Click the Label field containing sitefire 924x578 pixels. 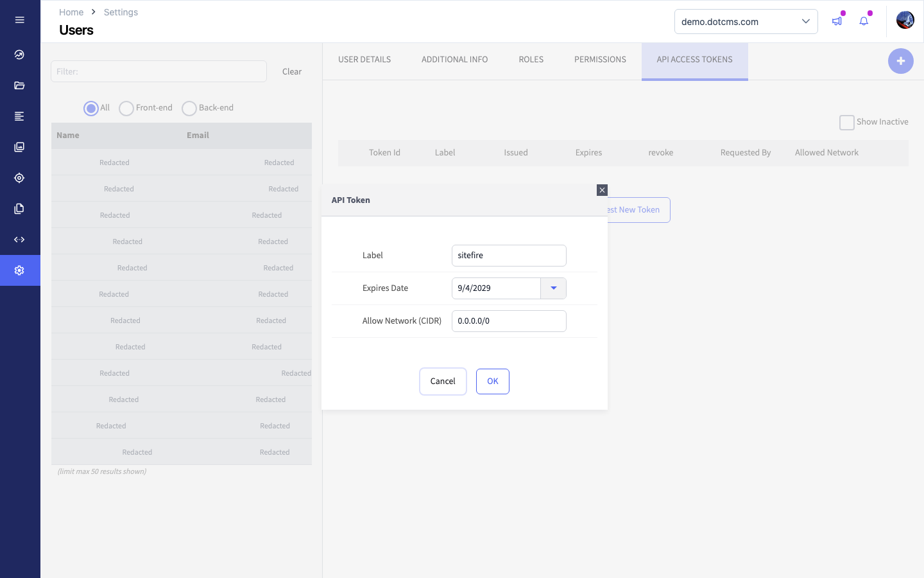509,256
